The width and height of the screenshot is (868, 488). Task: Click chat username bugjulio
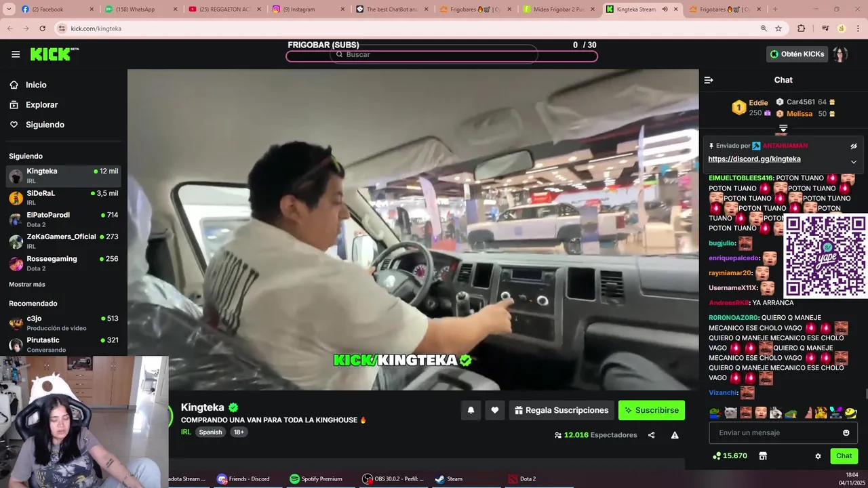722,243
